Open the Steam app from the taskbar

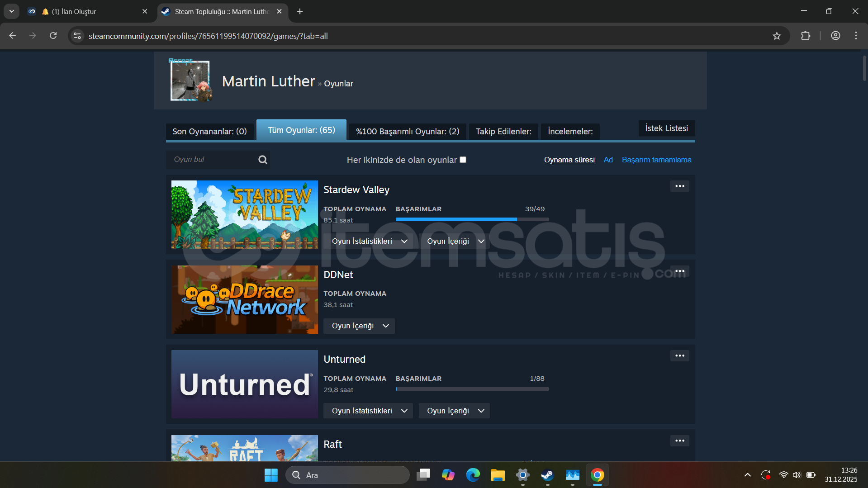[548, 475]
